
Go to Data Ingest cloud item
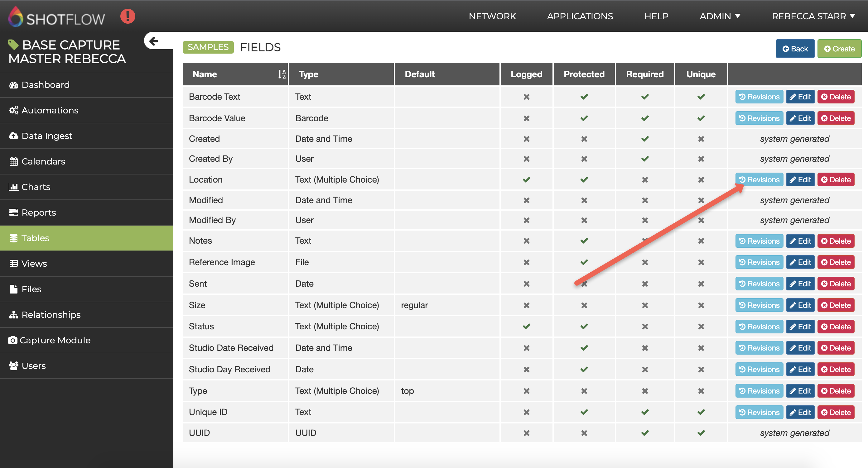point(46,136)
